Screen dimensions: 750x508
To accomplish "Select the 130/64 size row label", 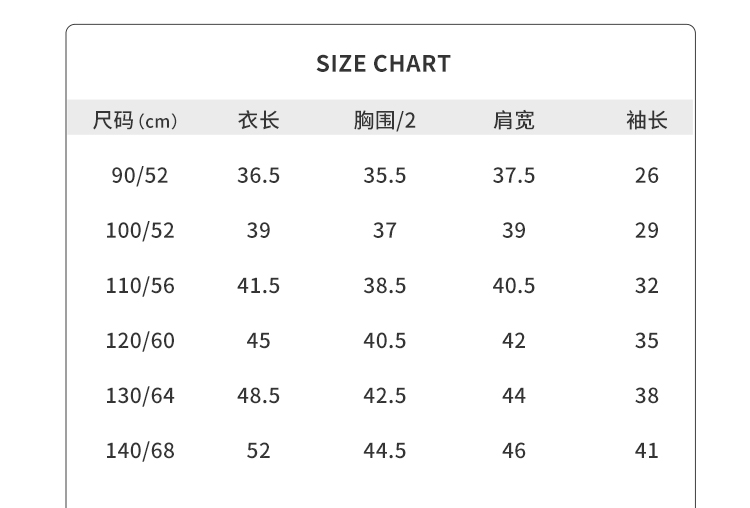I will [x=140, y=396].
